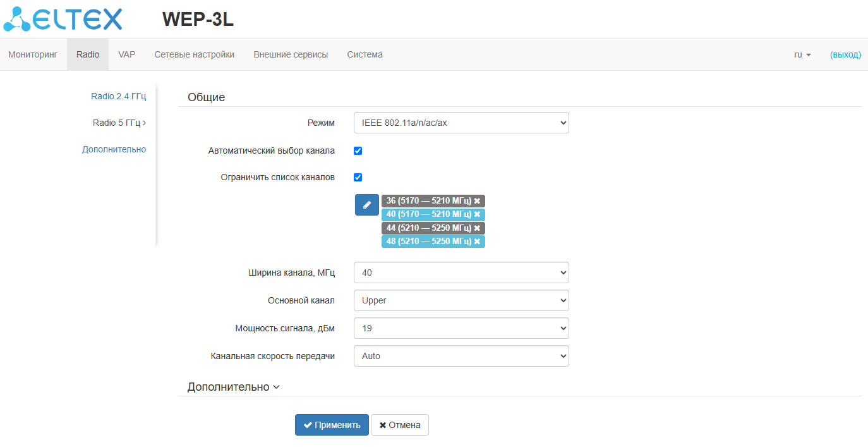Screen dimensions: 868x447
Task: Open the ru language selector
Action: pos(802,55)
